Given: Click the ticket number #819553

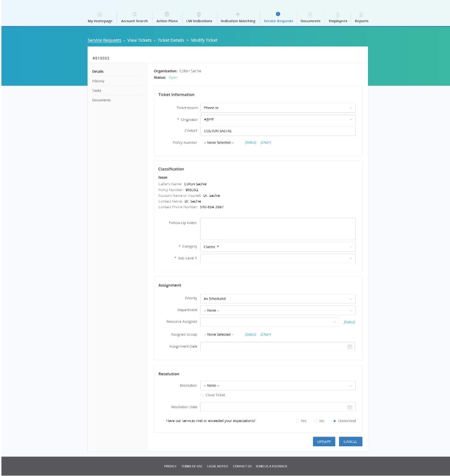Looking at the screenshot, I should pos(101,58).
